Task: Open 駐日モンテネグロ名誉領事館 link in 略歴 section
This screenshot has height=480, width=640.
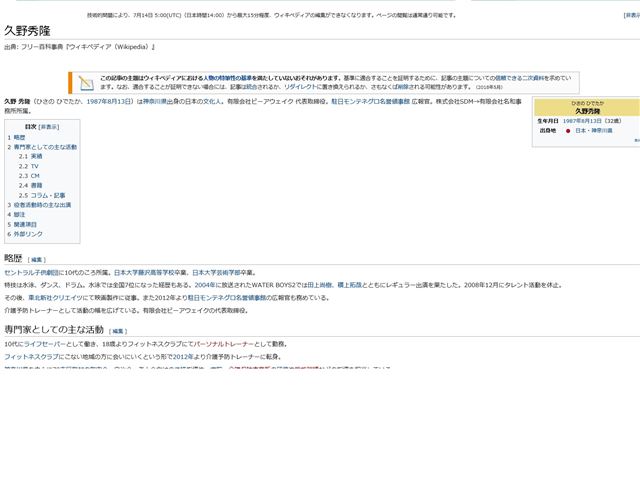Action: [227, 298]
